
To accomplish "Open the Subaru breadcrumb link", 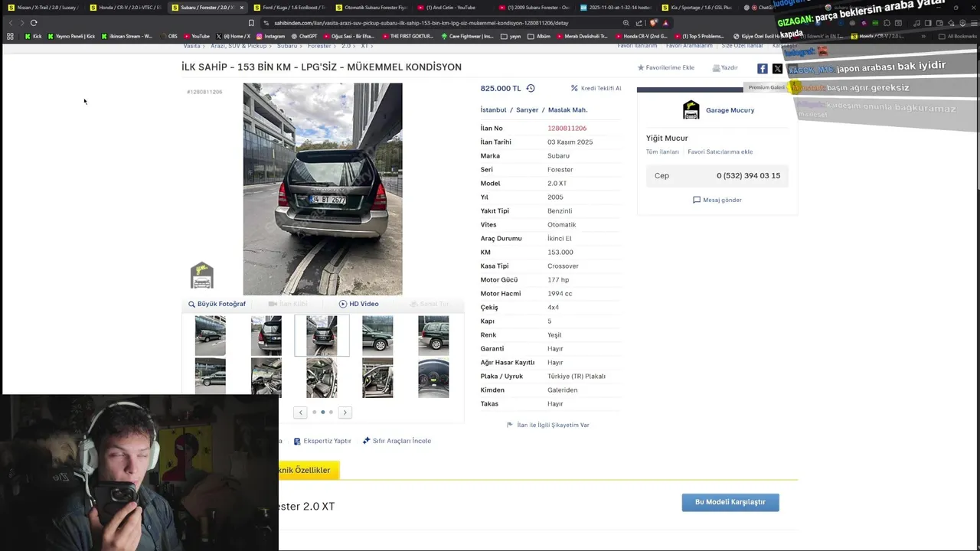I will coord(287,46).
